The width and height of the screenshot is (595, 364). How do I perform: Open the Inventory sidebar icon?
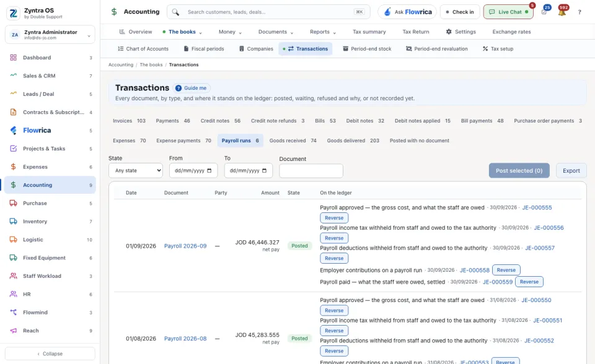click(x=13, y=221)
